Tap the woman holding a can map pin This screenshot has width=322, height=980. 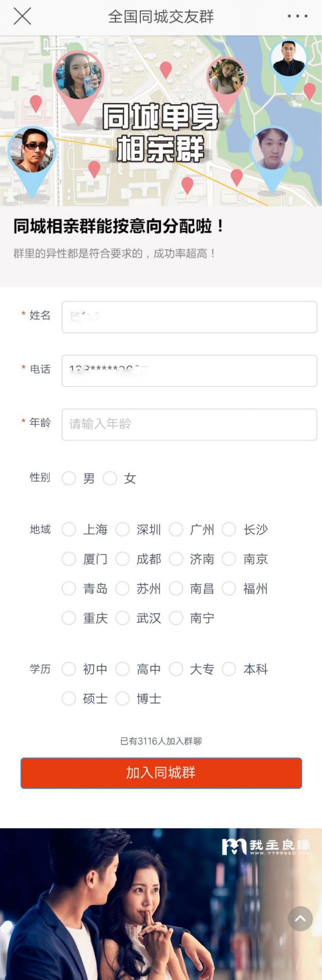click(x=78, y=77)
